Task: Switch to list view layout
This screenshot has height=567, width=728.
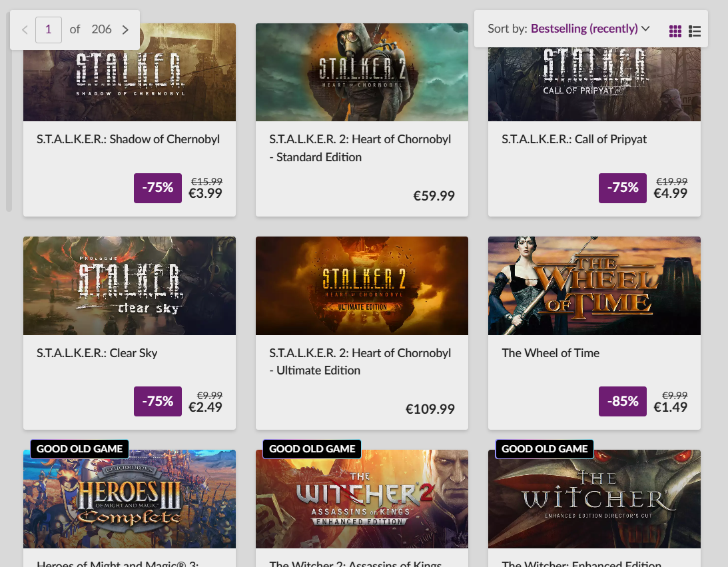Action: [695, 31]
